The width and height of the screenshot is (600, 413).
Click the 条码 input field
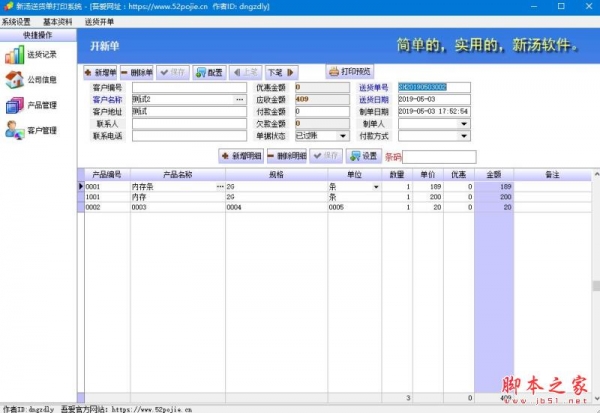[x=439, y=156]
